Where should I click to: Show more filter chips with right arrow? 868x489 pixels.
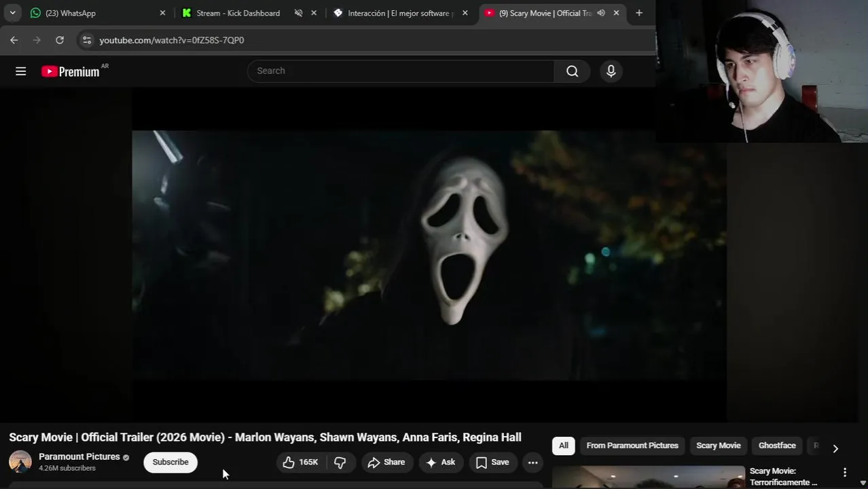coord(835,448)
